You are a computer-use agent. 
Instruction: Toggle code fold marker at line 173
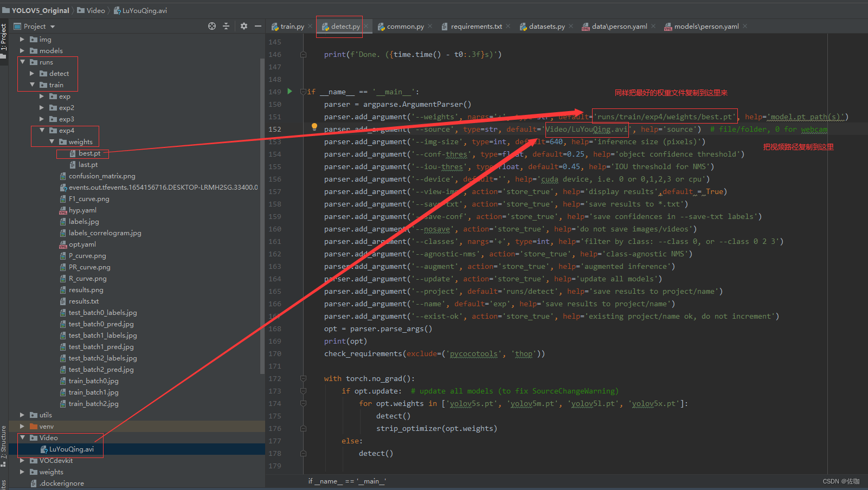tap(303, 391)
